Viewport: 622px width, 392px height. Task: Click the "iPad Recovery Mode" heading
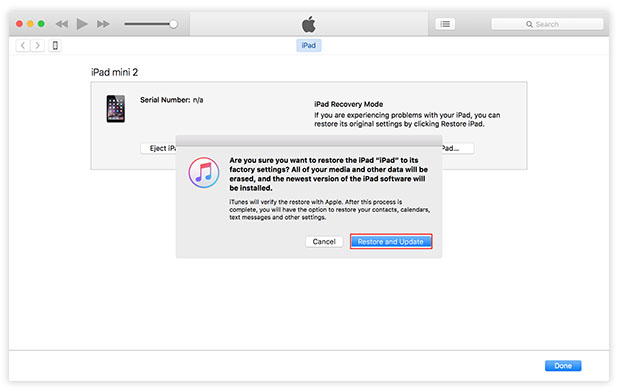tap(349, 104)
